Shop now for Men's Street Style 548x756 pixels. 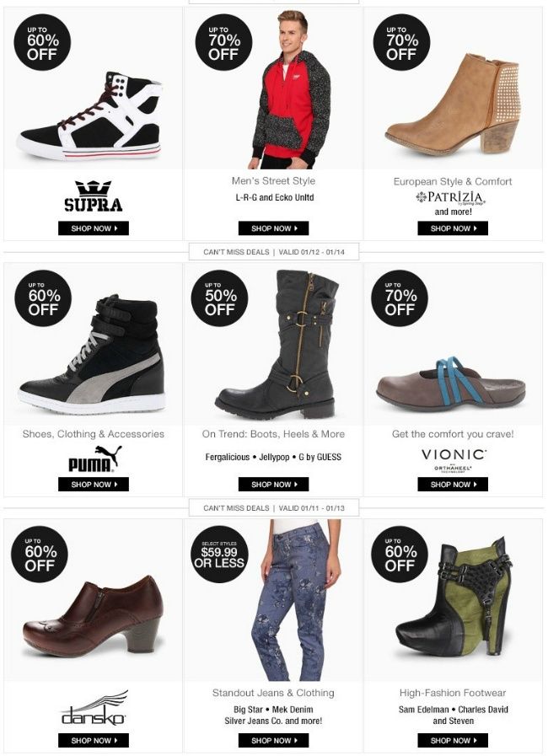pyautogui.click(x=273, y=228)
